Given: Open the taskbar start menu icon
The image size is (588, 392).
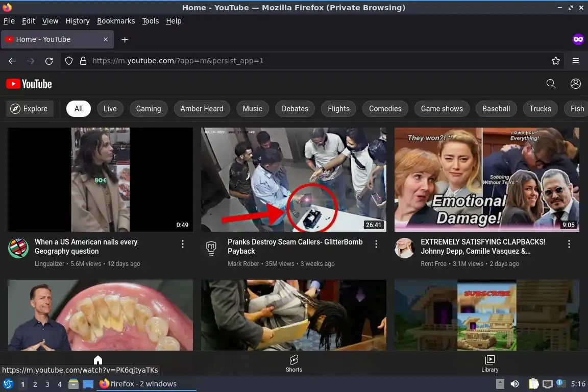Looking at the screenshot, I should click(x=8, y=384).
